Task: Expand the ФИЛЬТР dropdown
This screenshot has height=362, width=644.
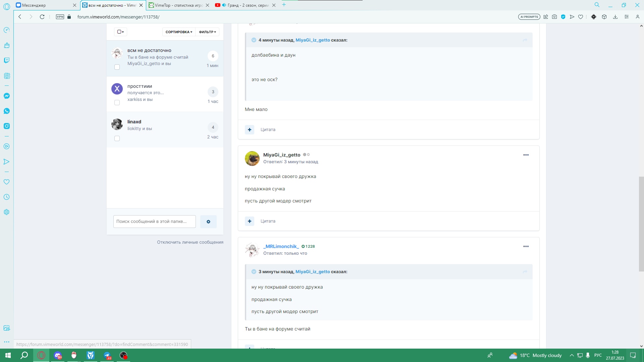Action: [x=207, y=32]
